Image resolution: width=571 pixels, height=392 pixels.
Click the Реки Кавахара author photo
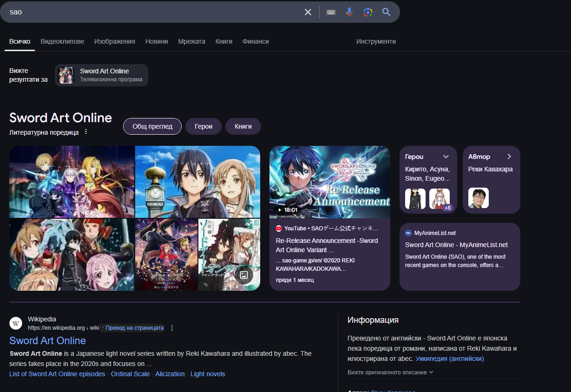pyautogui.click(x=479, y=198)
